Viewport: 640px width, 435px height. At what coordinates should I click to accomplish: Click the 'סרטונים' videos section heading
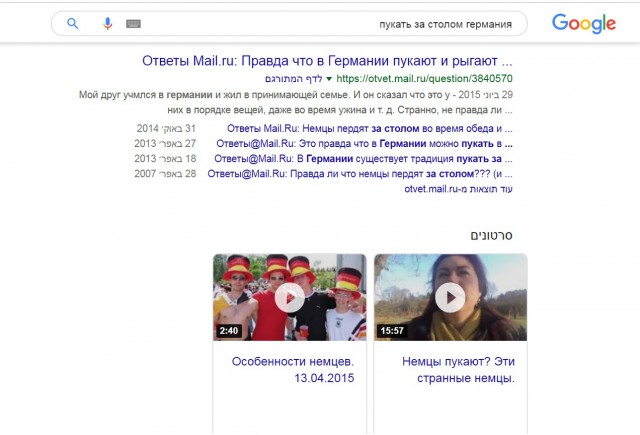(491, 235)
